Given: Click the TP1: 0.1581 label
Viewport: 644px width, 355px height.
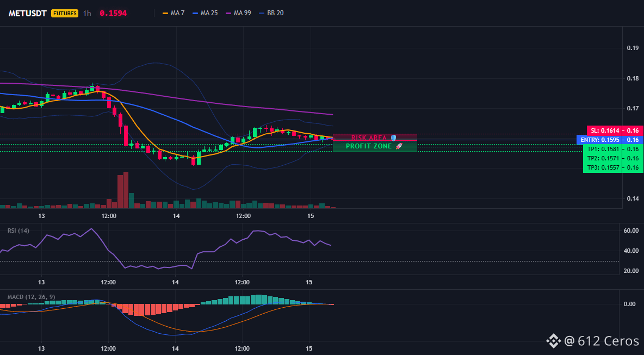Looking at the screenshot, I should tap(603, 149).
